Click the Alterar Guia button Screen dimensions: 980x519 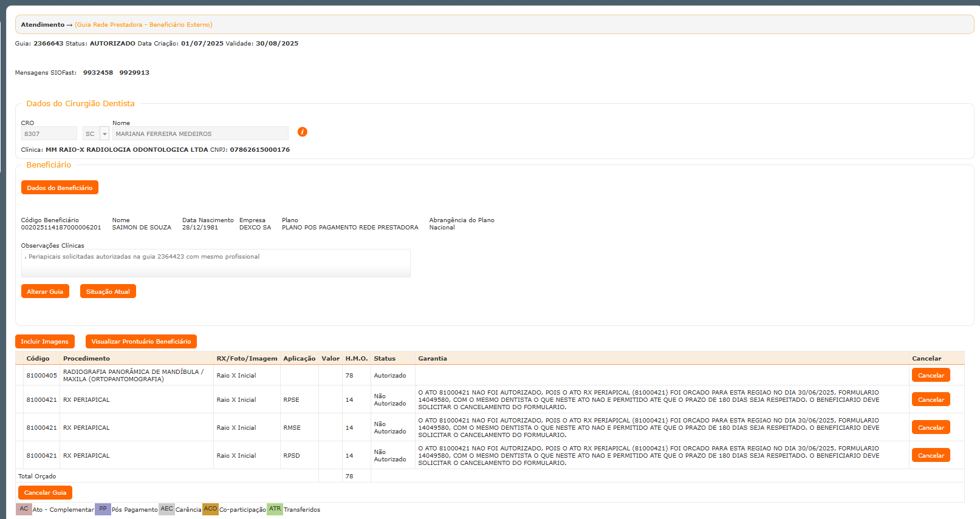45,291
